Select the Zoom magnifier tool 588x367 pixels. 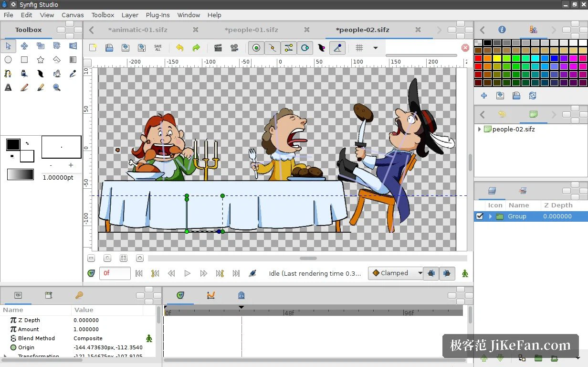click(x=57, y=87)
